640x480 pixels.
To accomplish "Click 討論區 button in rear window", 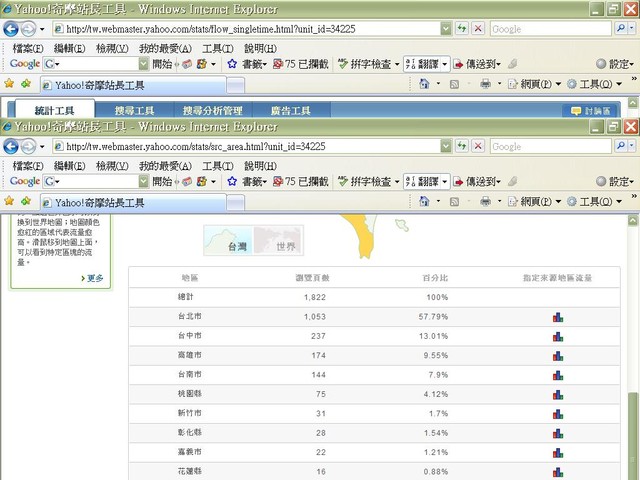I will pos(590,111).
